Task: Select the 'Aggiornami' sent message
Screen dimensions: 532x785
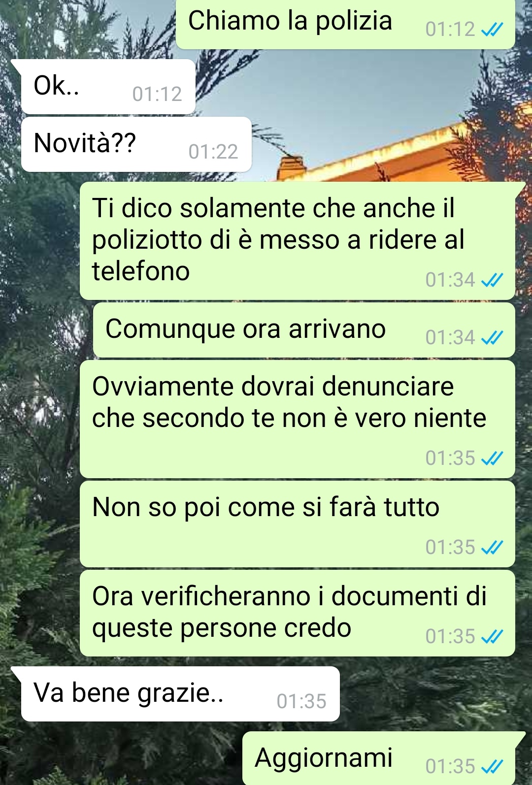Action: (379, 758)
